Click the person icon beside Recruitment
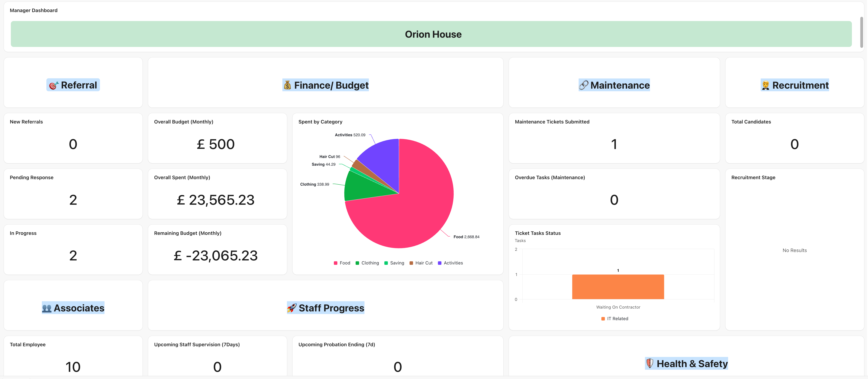The width and height of the screenshot is (868, 379). click(765, 85)
